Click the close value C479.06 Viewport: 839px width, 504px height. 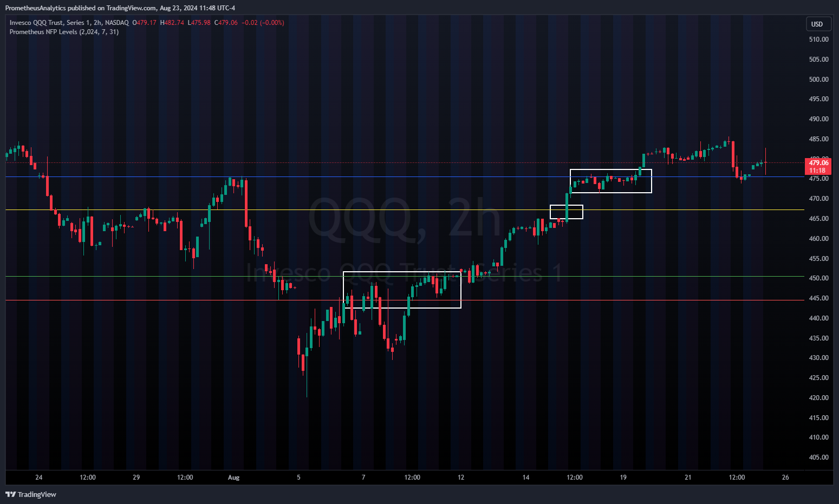226,23
